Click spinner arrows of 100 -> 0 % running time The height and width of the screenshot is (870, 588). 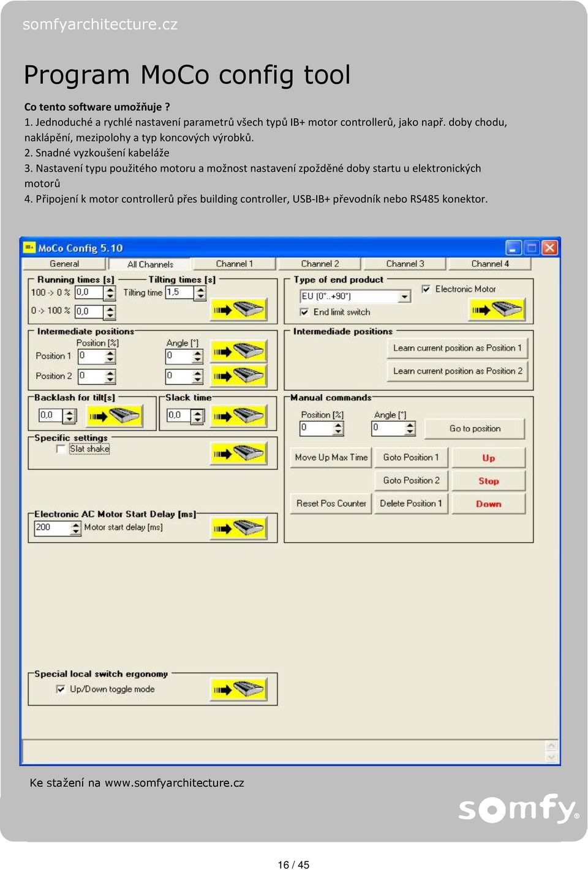[110, 293]
